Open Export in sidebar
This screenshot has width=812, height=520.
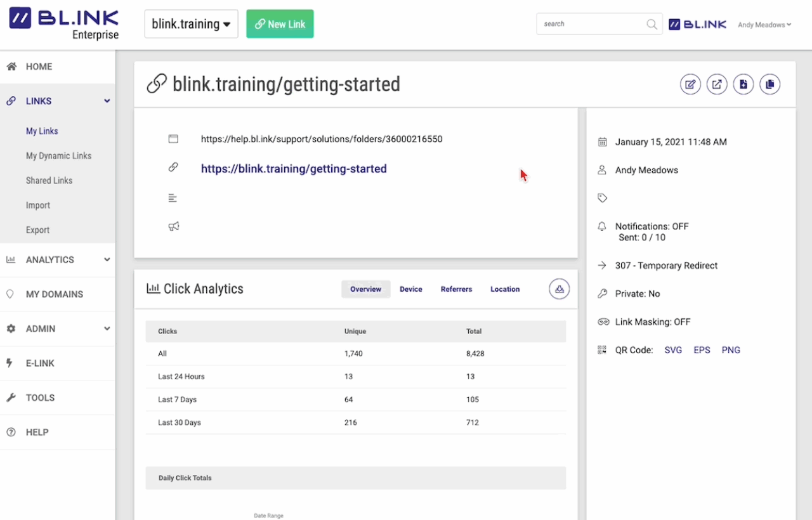(37, 230)
